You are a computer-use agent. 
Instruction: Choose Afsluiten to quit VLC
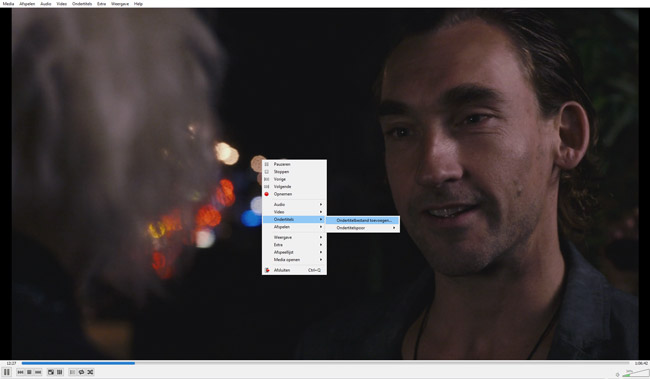click(x=294, y=270)
